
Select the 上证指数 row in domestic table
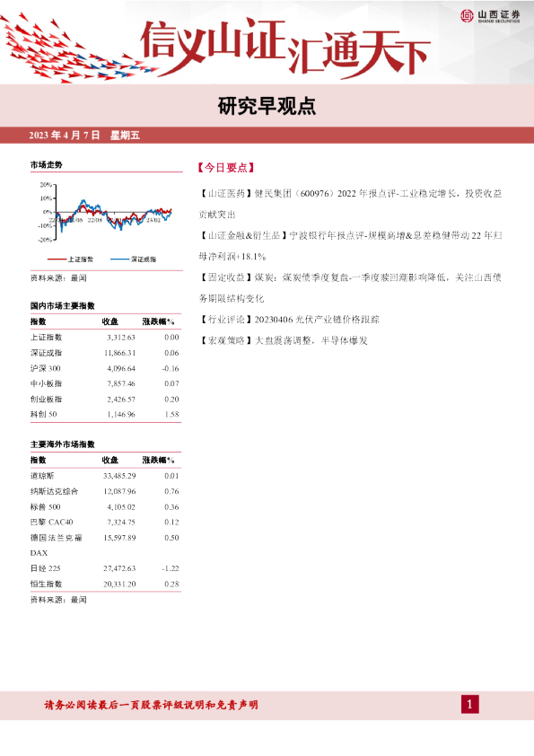(105, 337)
